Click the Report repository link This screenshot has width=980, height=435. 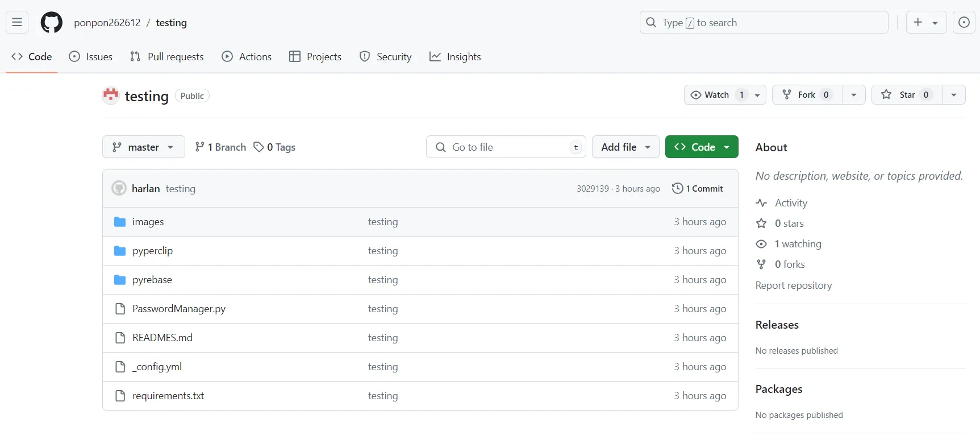[793, 285]
